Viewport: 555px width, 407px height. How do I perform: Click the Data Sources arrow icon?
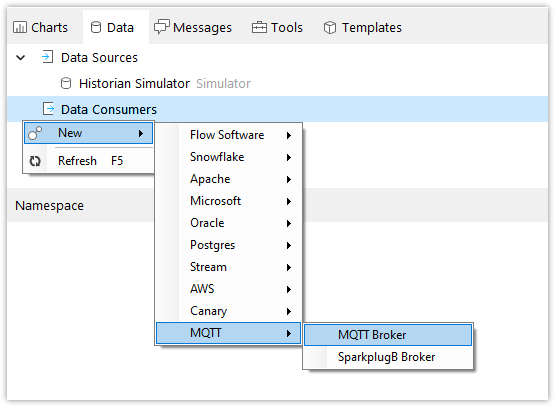[47, 57]
